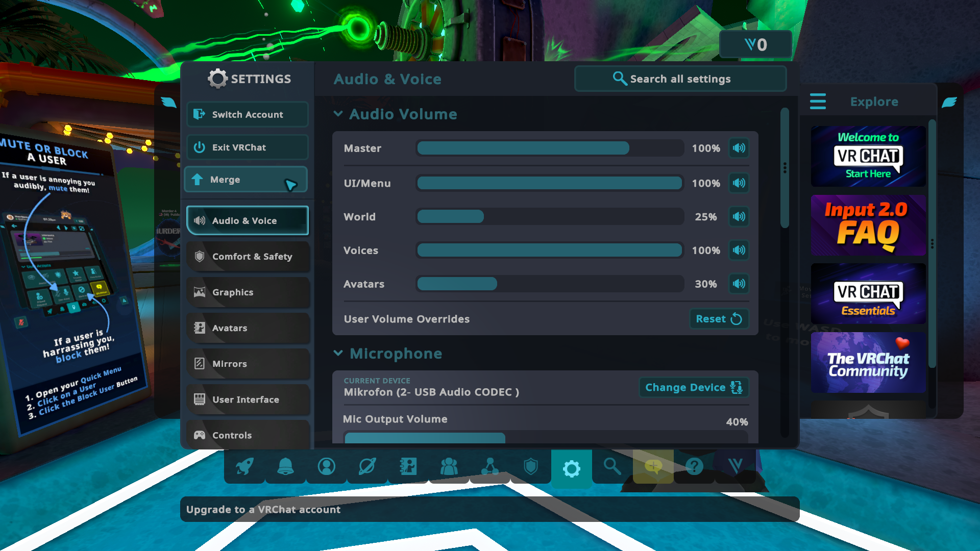Click the V0 credits badge
Image resolution: width=980 pixels, height=551 pixels.
(755, 45)
